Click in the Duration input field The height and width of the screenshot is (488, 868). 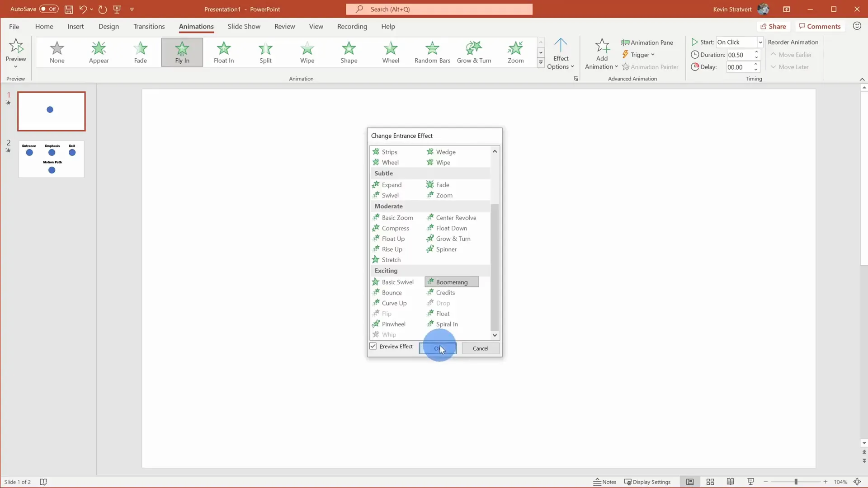[x=740, y=55]
